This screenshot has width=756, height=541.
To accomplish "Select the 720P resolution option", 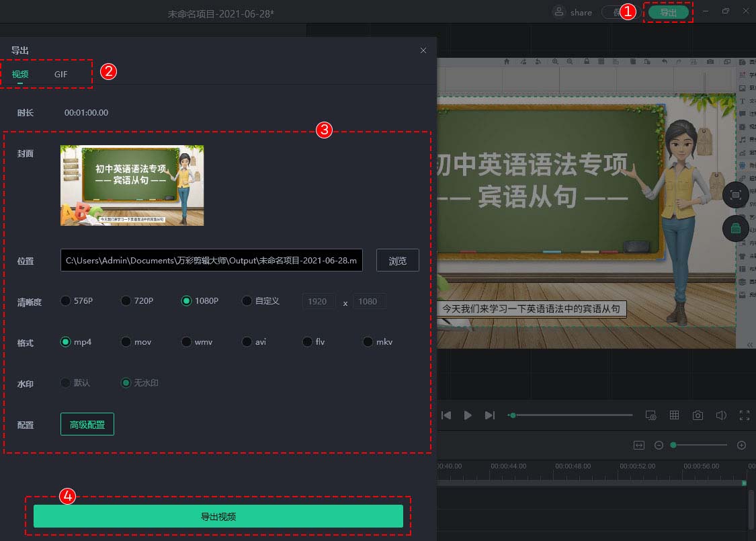I will [126, 300].
